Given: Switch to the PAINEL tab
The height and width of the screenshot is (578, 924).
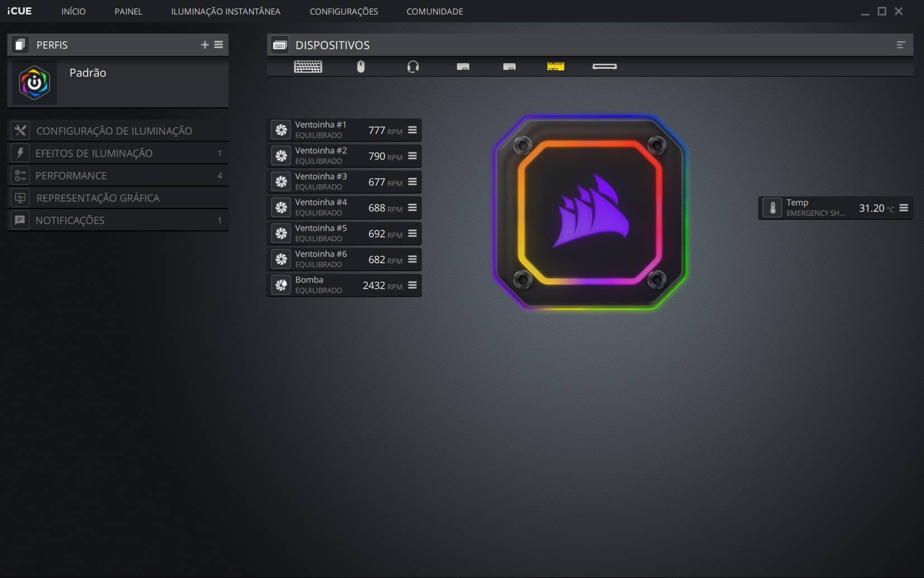Looking at the screenshot, I should pyautogui.click(x=128, y=11).
